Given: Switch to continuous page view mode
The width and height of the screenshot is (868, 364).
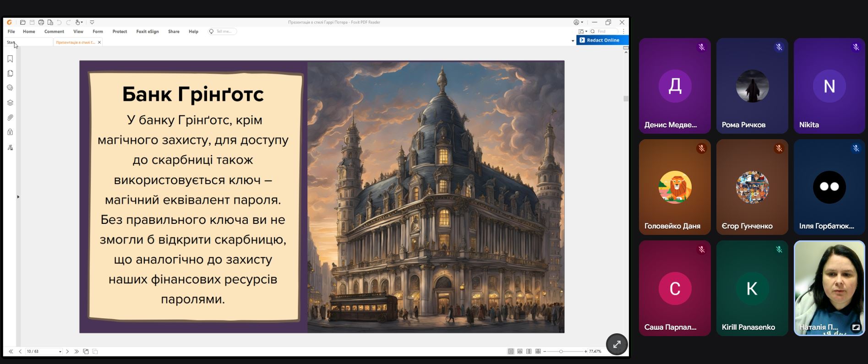Looking at the screenshot, I should 520,352.
